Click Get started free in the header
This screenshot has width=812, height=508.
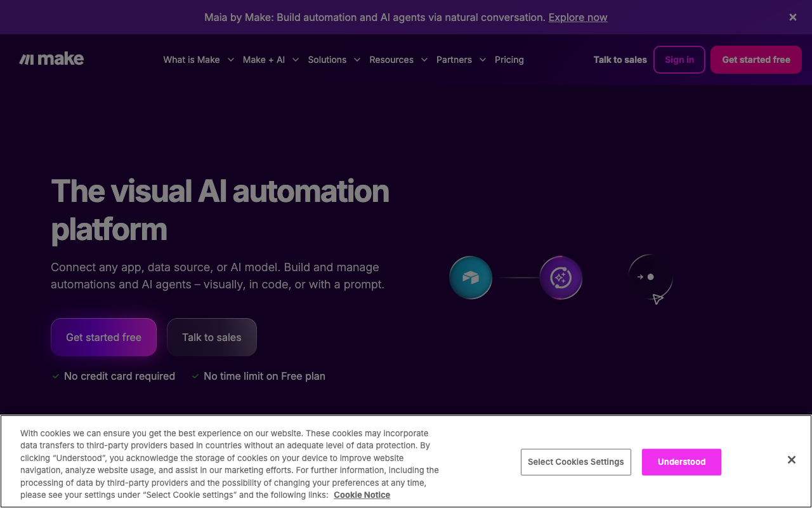[756, 60]
